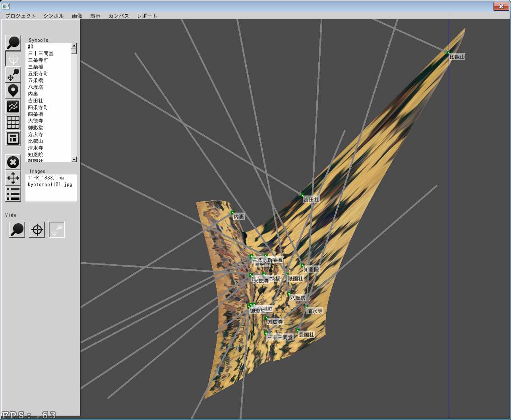
Task: Select 三十三間堂 in the Symbols list
Action: click(x=41, y=53)
